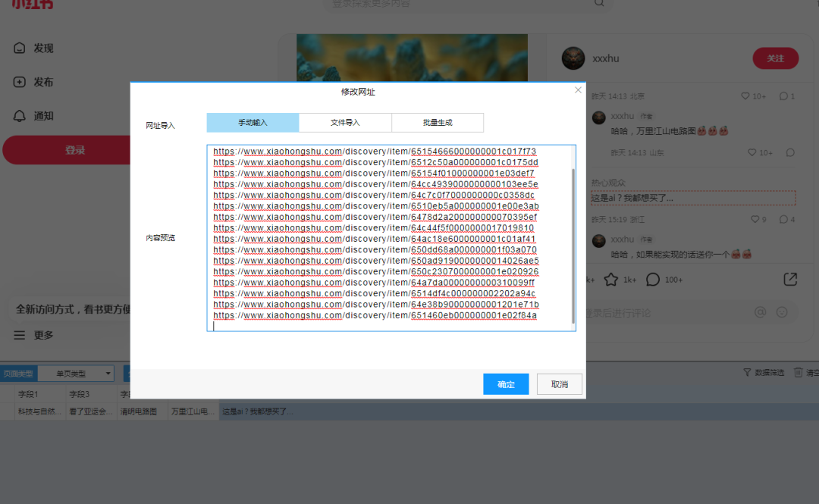Switch to 文件导入 tab
This screenshot has height=504, width=819.
coord(345,123)
